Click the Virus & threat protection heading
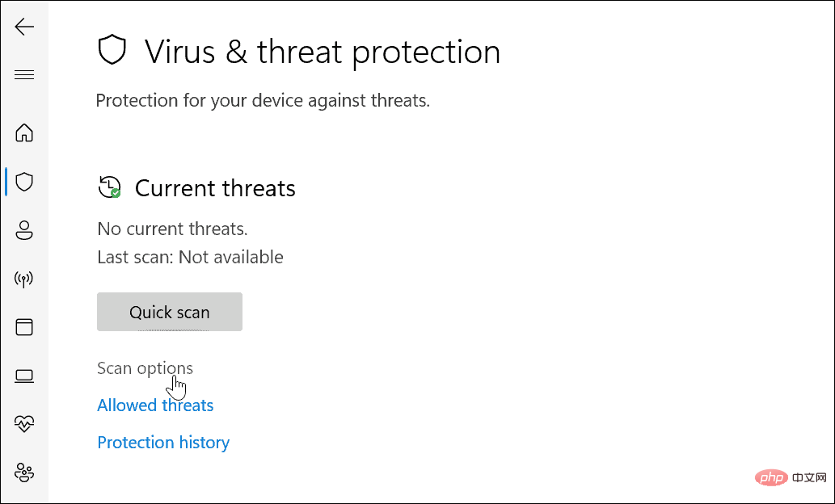 point(322,51)
